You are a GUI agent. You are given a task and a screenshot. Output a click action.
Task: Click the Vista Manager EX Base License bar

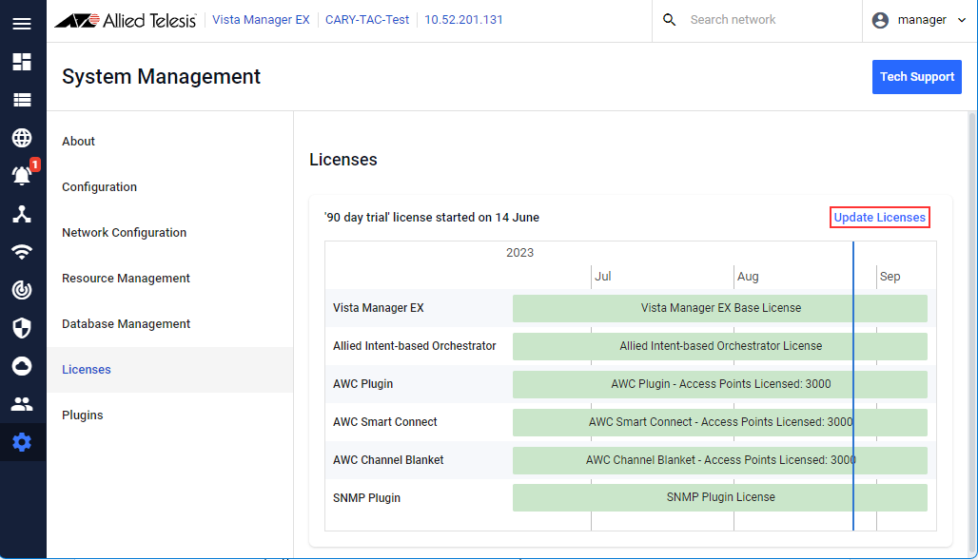click(x=719, y=308)
